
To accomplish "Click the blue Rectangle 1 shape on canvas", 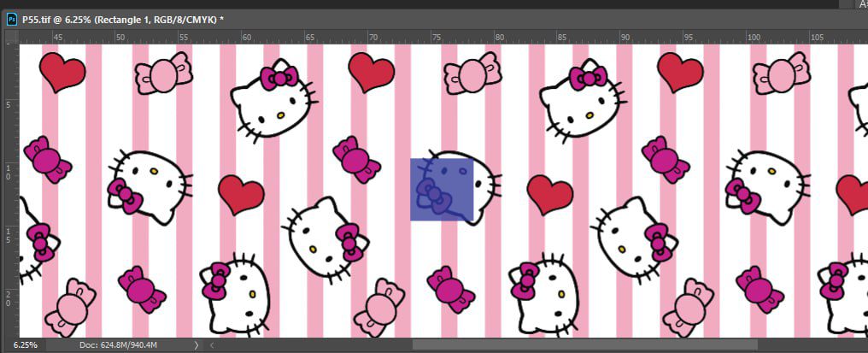I will [442, 190].
